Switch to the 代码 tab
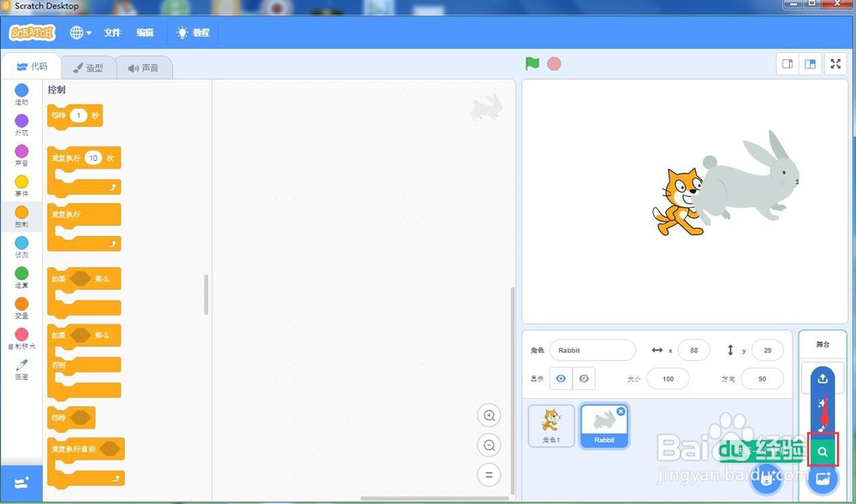 [x=32, y=67]
